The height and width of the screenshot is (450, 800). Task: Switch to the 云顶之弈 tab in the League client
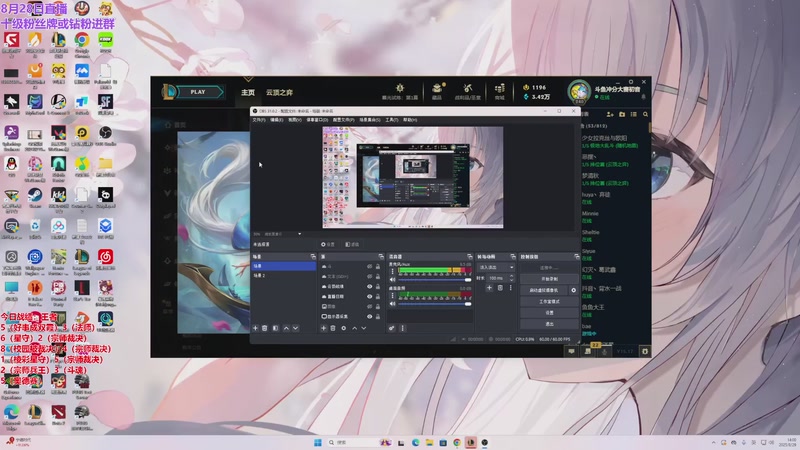coord(279,92)
